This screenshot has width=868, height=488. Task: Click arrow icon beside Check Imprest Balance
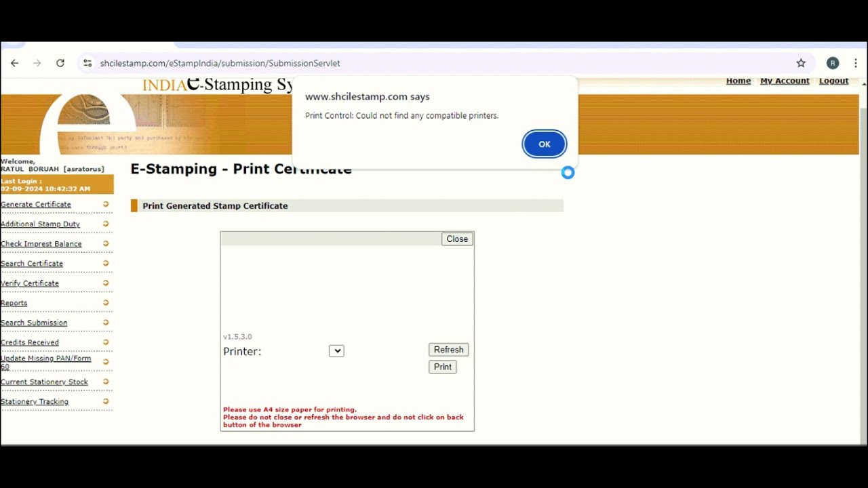click(x=106, y=243)
